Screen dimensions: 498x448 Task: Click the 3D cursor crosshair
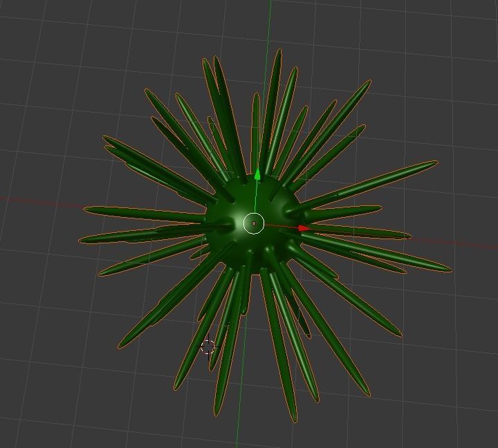[x=208, y=346]
